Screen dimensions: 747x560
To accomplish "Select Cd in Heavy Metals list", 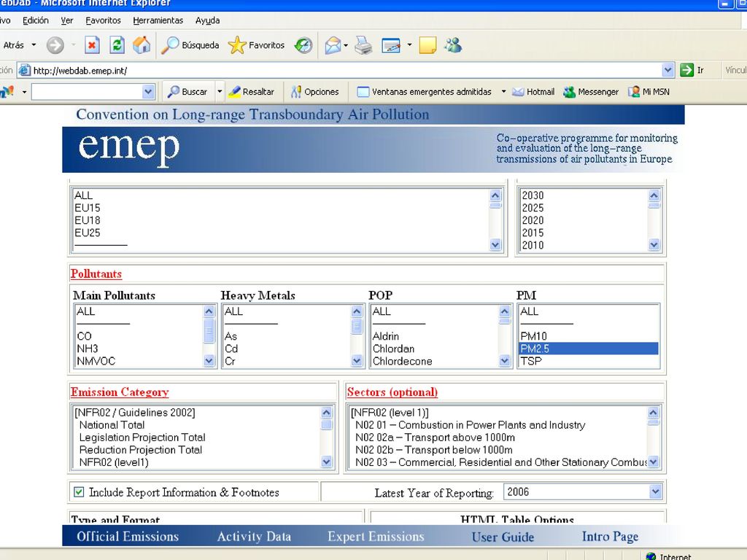I will point(231,349).
